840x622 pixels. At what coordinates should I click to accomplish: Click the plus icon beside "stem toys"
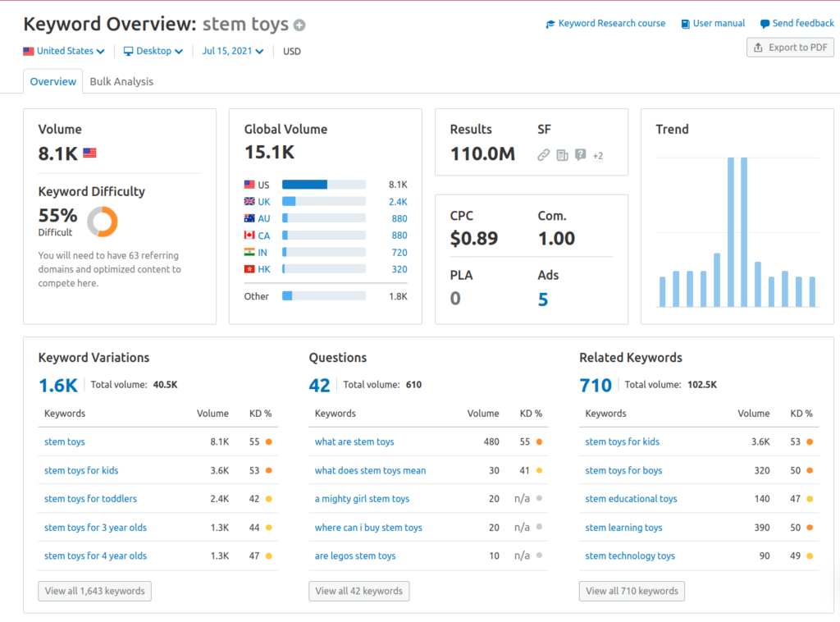299,25
